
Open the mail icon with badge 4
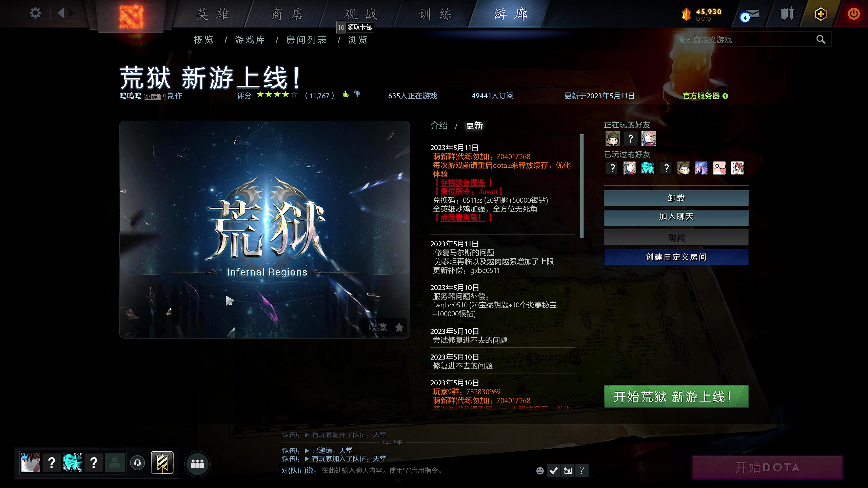coord(750,15)
